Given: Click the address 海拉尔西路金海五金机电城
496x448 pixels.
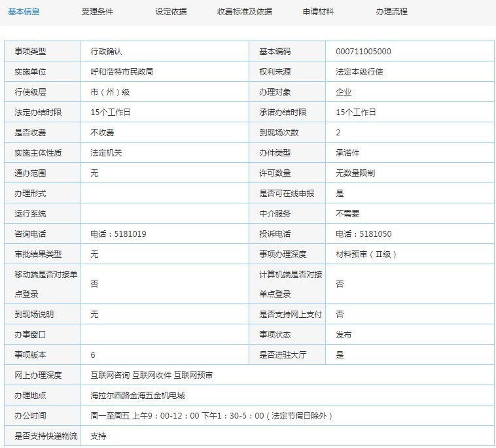Looking at the screenshot, I should pyautogui.click(x=137, y=396).
